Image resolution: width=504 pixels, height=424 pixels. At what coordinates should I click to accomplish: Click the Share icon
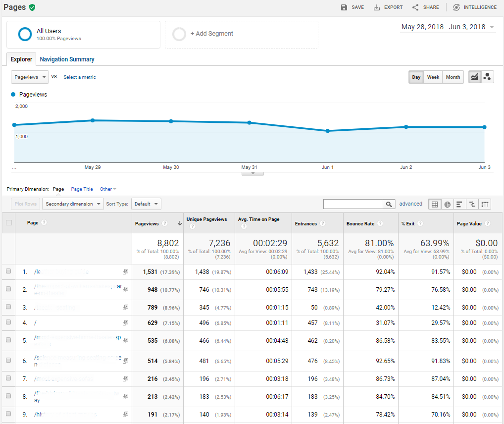tap(415, 7)
